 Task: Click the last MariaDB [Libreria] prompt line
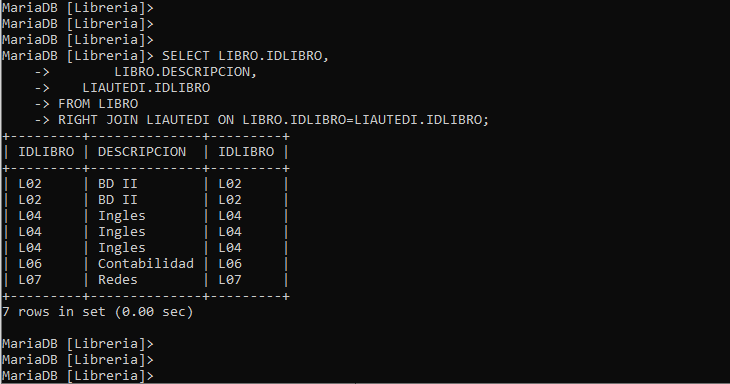point(78,376)
